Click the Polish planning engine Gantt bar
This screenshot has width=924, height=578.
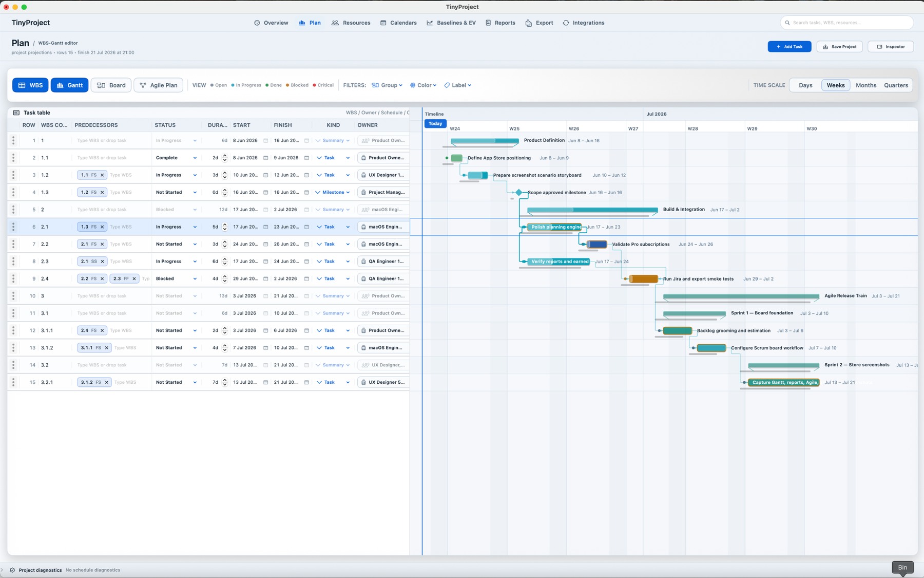[x=554, y=227]
